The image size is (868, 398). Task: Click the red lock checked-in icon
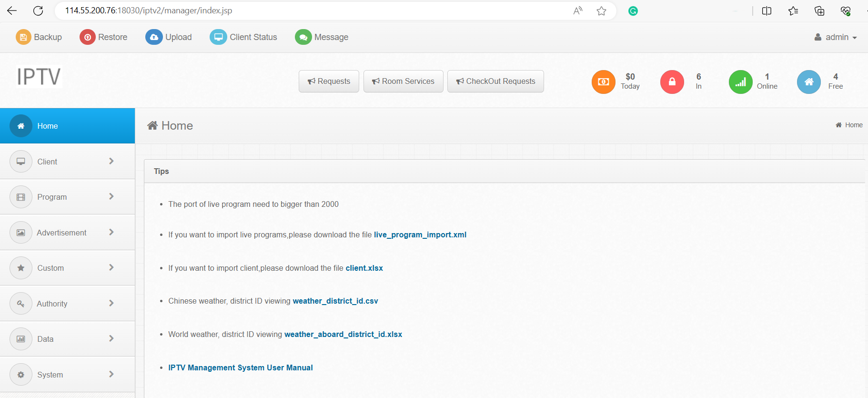672,82
